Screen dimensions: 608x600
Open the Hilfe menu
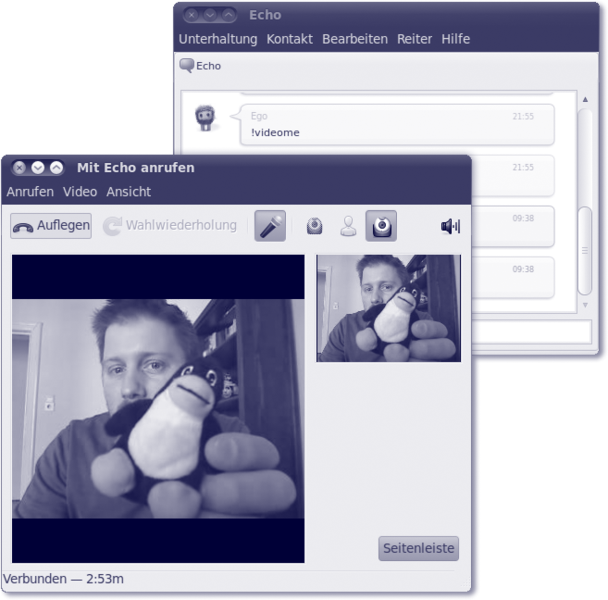coord(455,39)
